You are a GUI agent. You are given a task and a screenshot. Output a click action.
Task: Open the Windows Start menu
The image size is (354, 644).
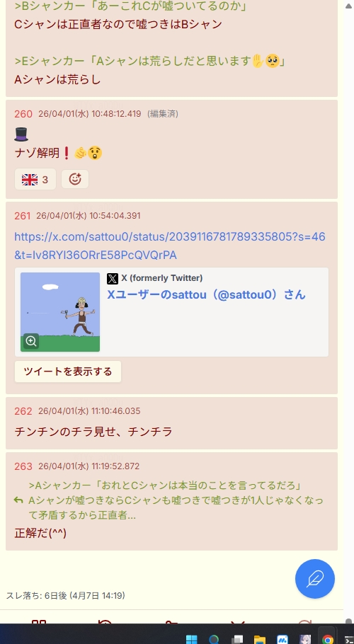[x=191, y=639]
